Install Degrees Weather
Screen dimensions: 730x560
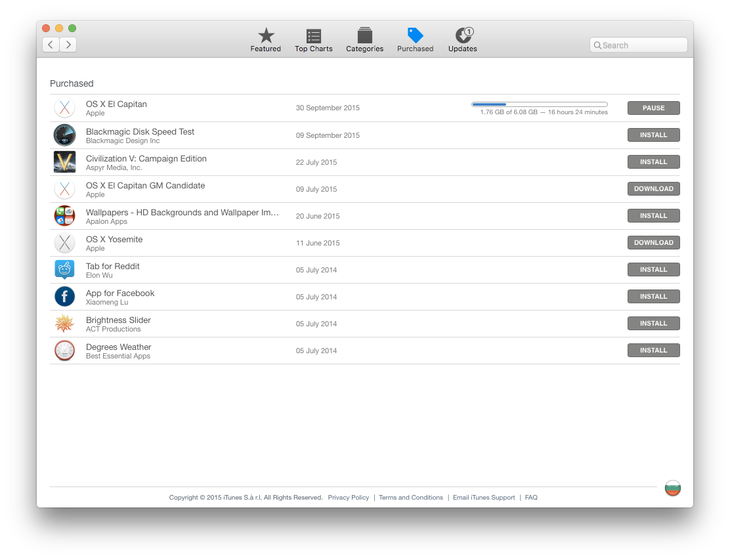tap(654, 351)
